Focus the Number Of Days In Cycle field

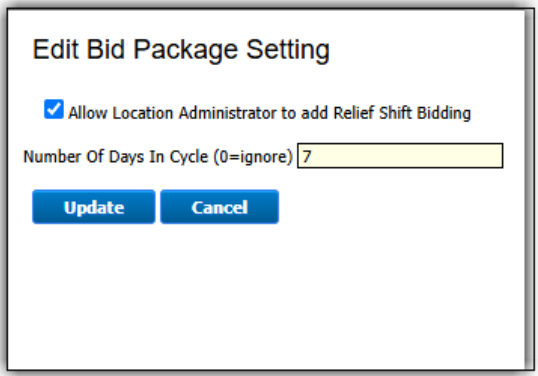coord(400,156)
